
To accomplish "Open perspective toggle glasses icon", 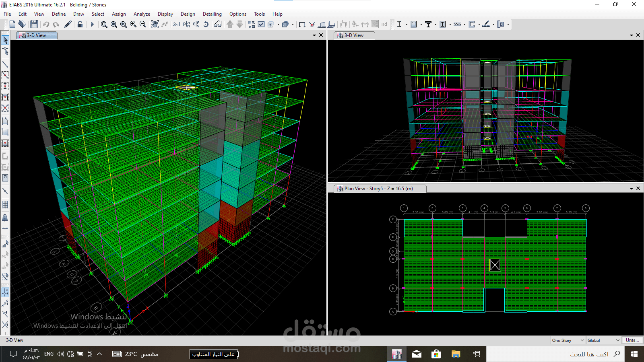I will (x=218, y=24).
